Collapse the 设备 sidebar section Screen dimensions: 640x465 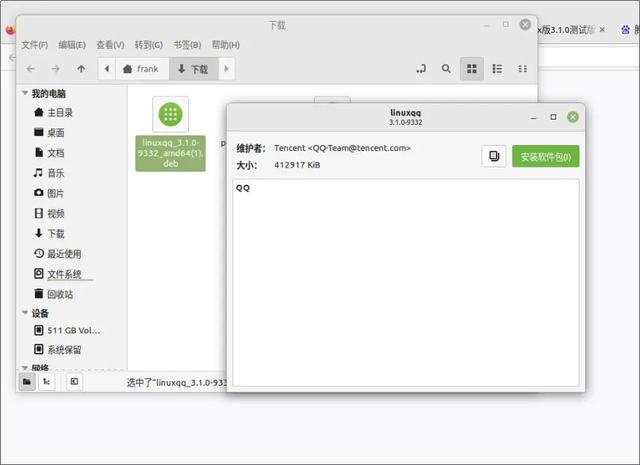[25, 313]
